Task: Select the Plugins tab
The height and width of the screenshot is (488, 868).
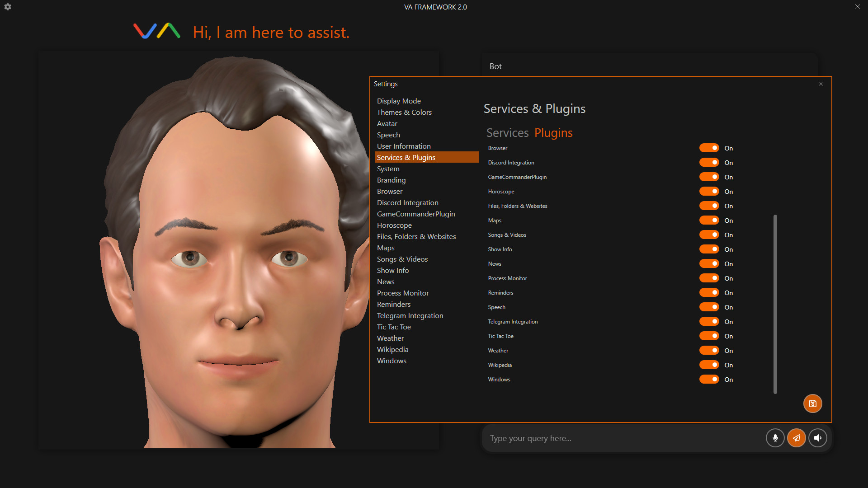Action: click(x=553, y=133)
